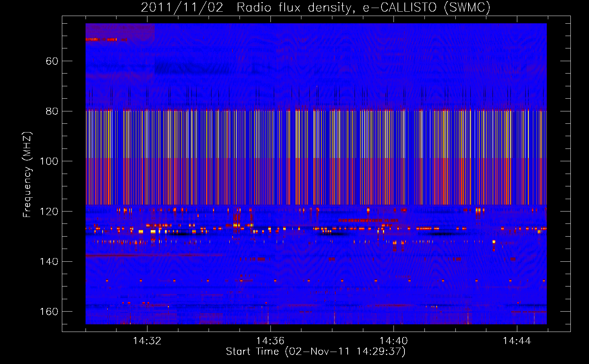Click the 14:44 time tick label
This screenshot has width=589, height=364.
(517, 341)
